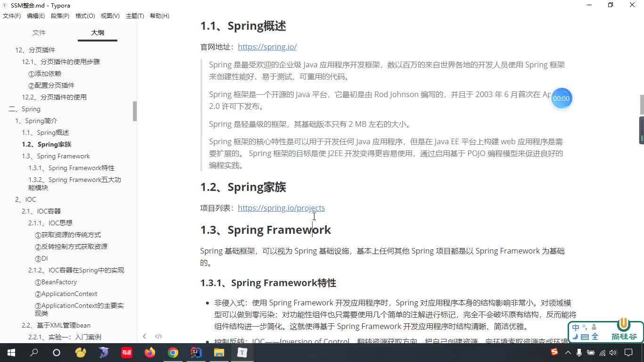Toggle the moon icon on IME toolbar
The image size is (644, 362).
pos(575,337)
